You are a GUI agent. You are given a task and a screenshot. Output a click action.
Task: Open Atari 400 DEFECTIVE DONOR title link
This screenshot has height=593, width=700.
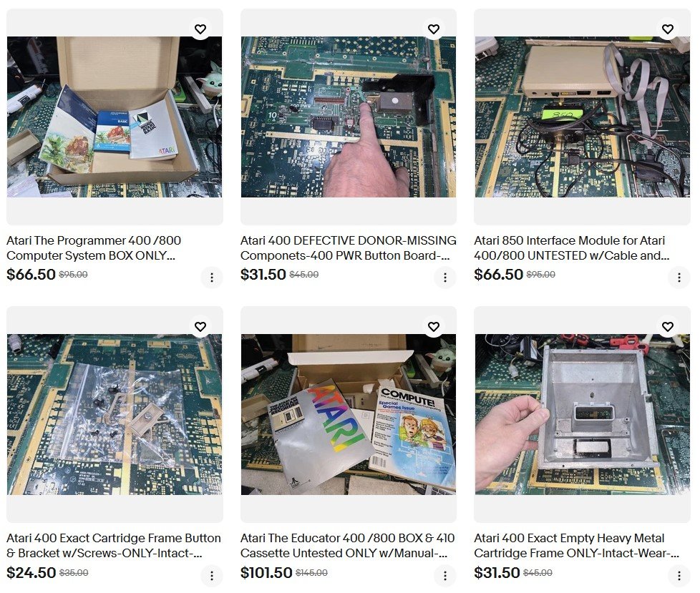coord(349,248)
